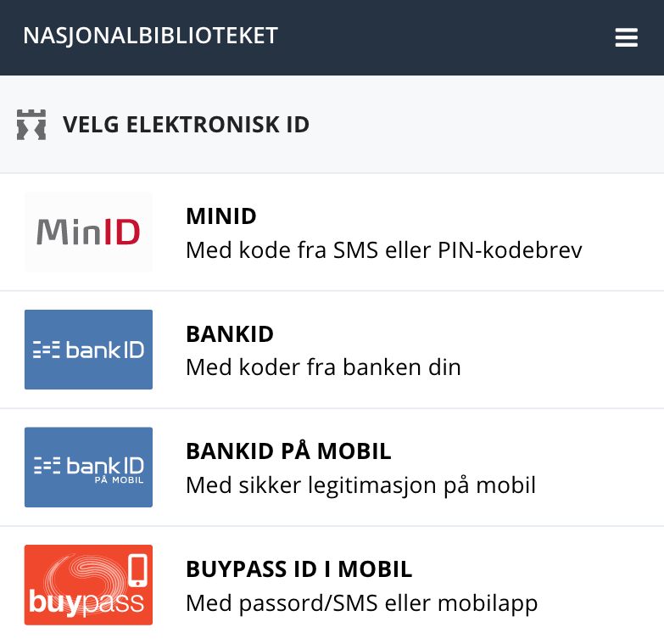Click 'Med kode fra SMS eller PIN-kodebrev'
This screenshot has width=664, height=644.
384,250
